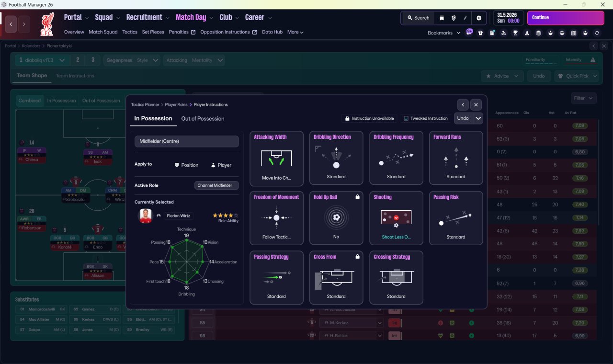Click the Continue button
Viewport: 613px width, 364px height.
566,18
